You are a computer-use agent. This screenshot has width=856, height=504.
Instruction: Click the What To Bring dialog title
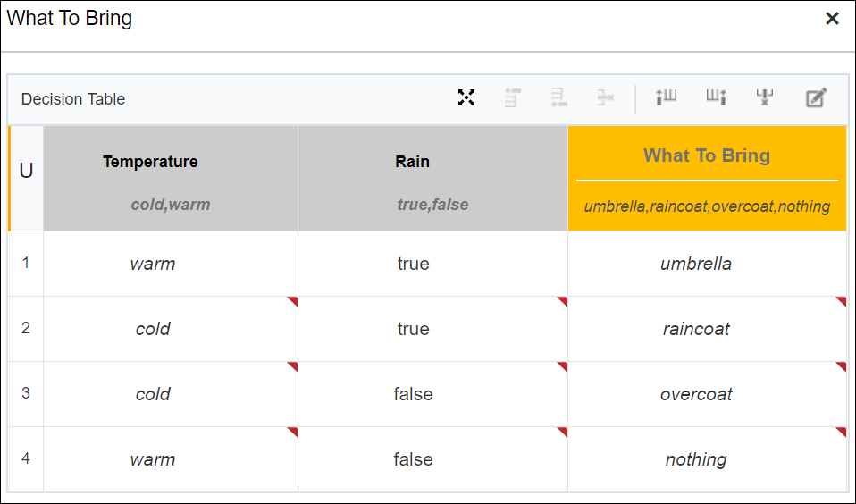click(x=70, y=18)
